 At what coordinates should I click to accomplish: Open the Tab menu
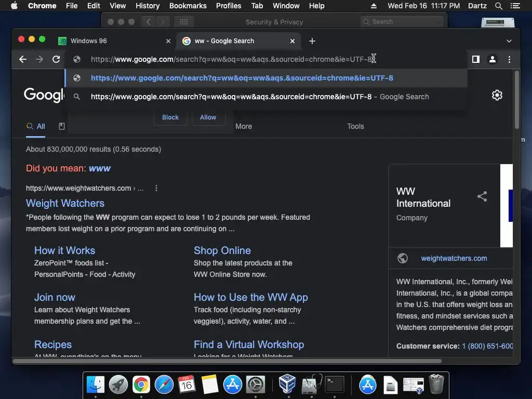pos(257,6)
